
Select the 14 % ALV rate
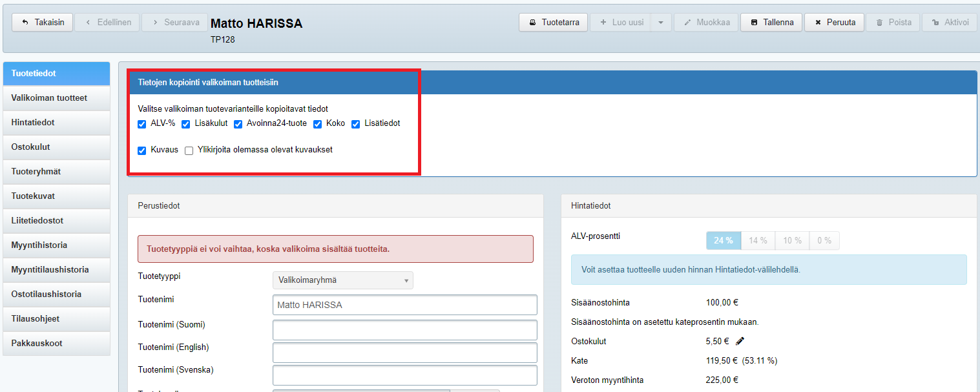tap(758, 241)
